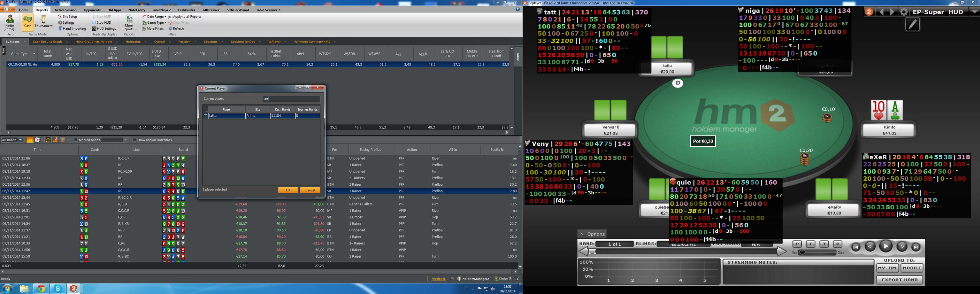This screenshot has width=980, height=294.
Task: Click the pencil edit icon in replayer
Action: 912,25
